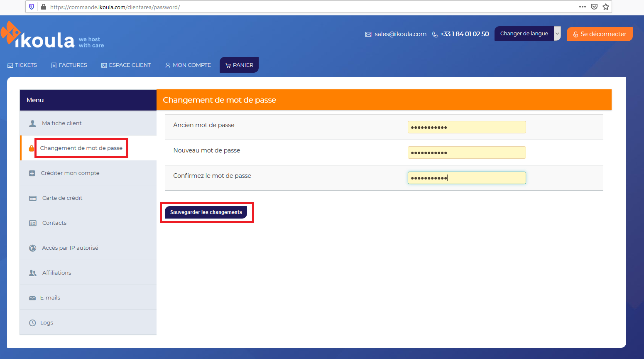Click the Changer de langue button
644x359 pixels.
pos(524,34)
